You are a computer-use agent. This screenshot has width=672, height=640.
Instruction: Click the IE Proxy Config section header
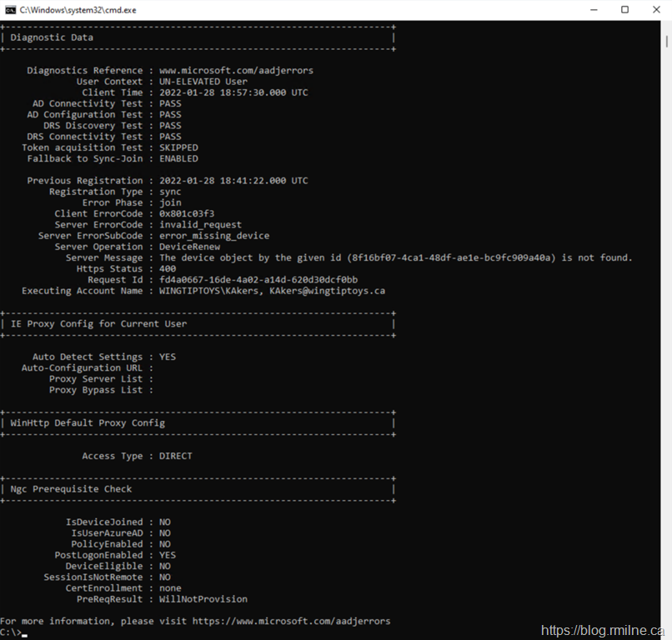point(98,323)
